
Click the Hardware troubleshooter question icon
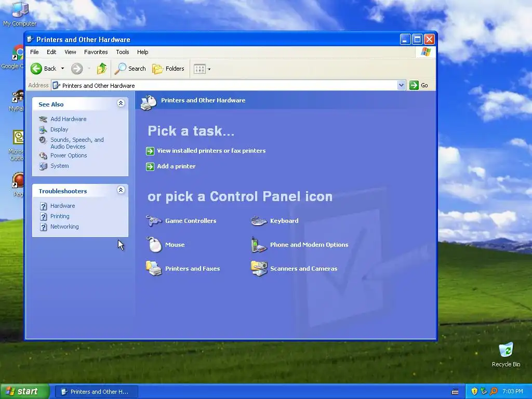point(44,206)
